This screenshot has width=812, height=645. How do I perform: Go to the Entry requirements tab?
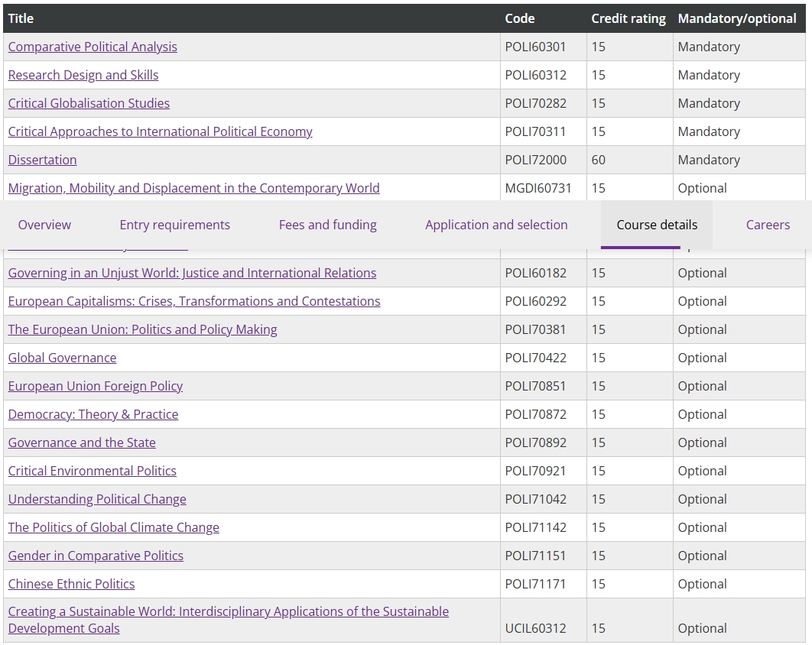(174, 225)
